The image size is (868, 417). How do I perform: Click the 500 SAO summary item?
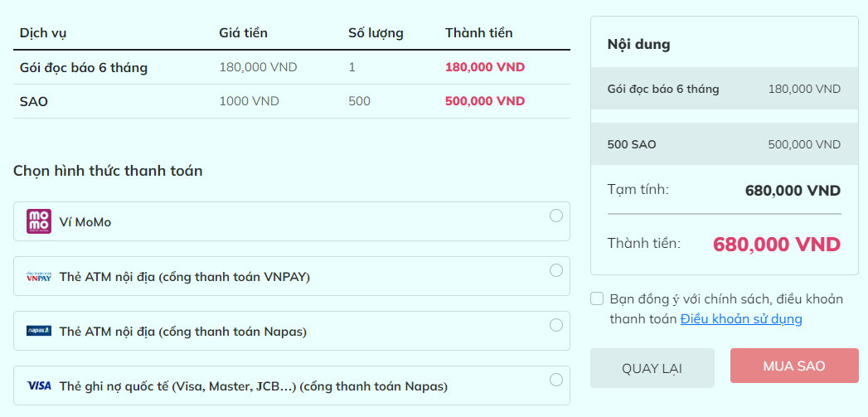(x=724, y=144)
